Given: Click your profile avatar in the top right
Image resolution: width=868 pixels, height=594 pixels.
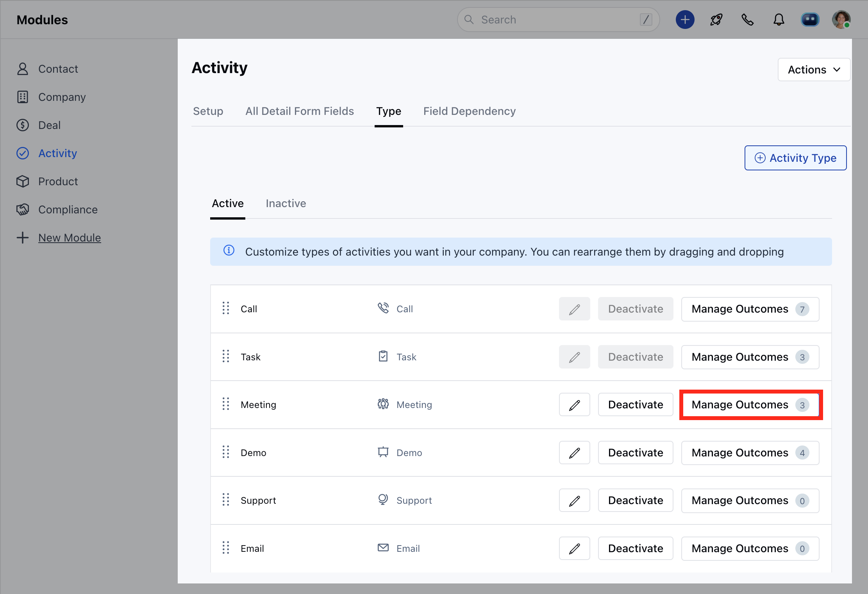Looking at the screenshot, I should pyautogui.click(x=842, y=20).
